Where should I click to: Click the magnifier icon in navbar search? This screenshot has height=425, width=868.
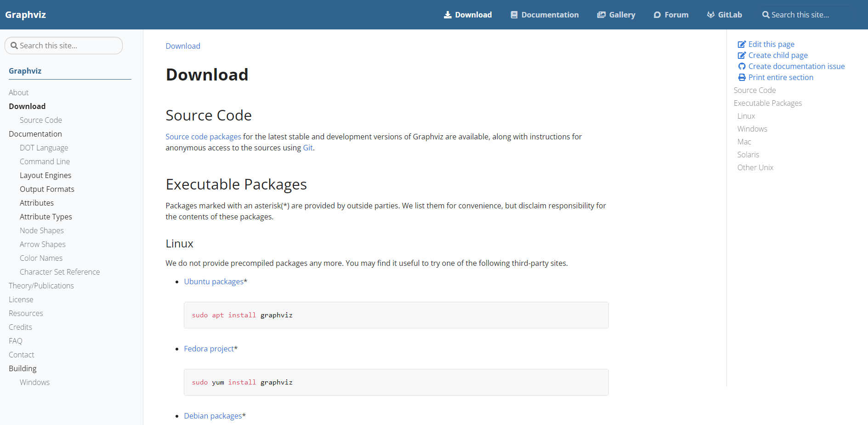click(766, 15)
